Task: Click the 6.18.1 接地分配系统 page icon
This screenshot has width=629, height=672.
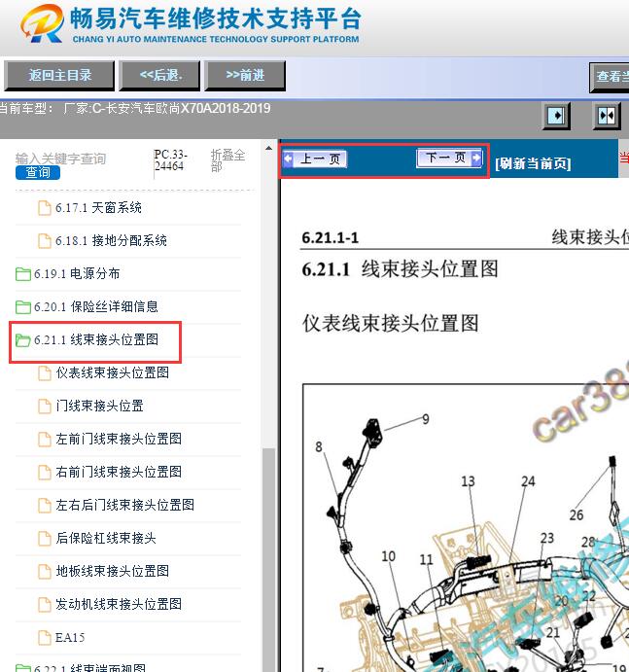Action: [45, 241]
